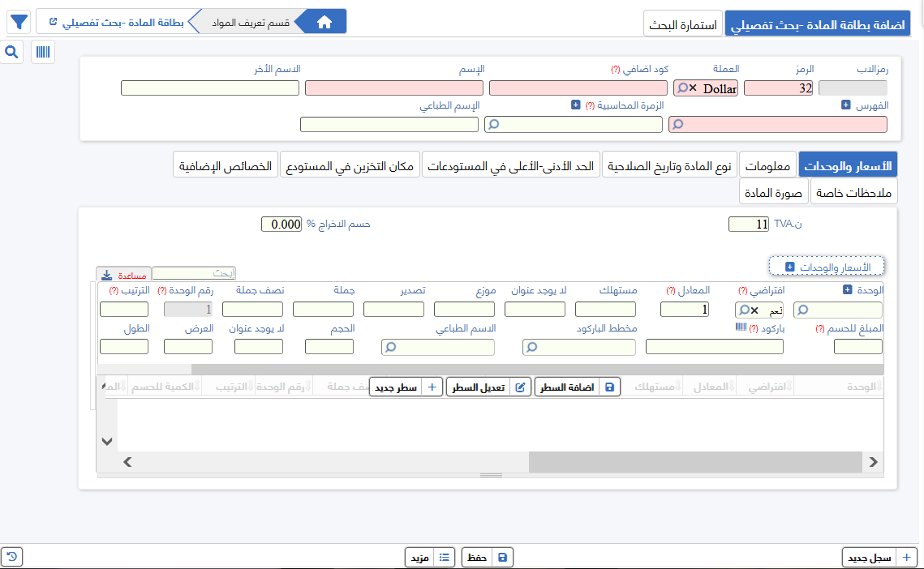The width and height of the screenshot is (924, 569).
Task: Click the reset icon at the bottom left
Action: pyautogui.click(x=11, y=557)
